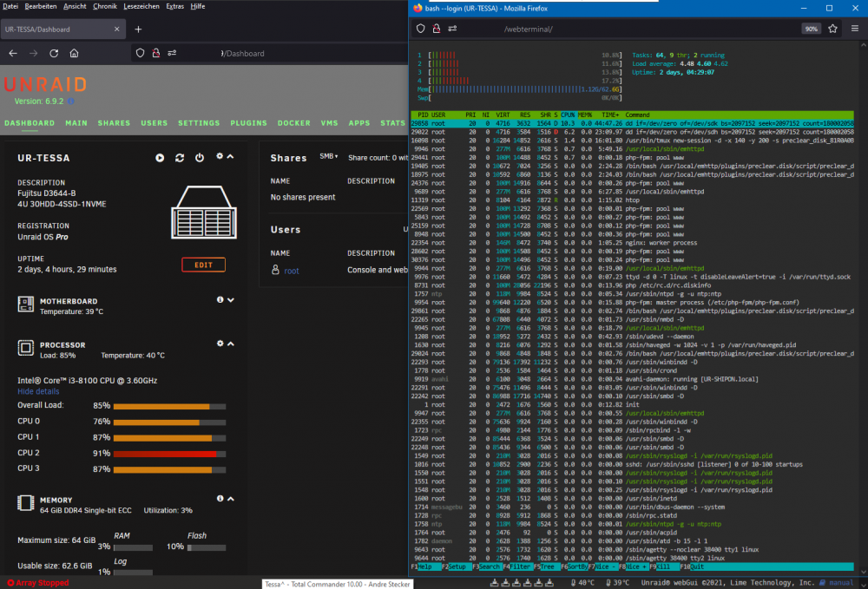Reload the Dashboard page
This screenshot has width=868, height=589.
pos(54,53)
